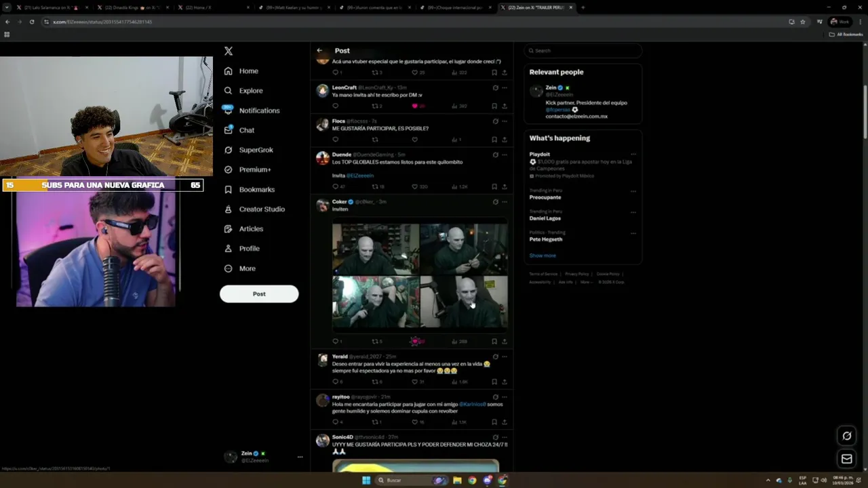Screen dimensions: 868x488
Task: Reply to Coker's post
Action: [335, 342]
